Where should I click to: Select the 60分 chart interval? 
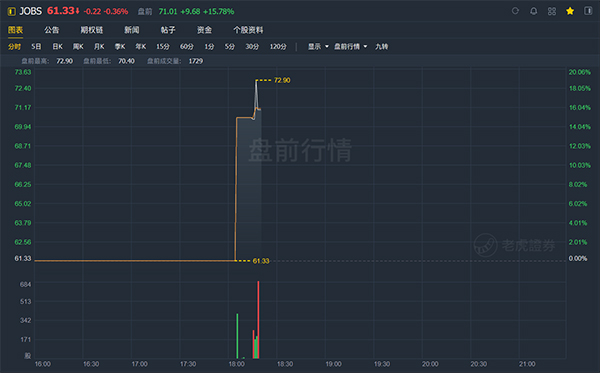click(x=187, y=46)
